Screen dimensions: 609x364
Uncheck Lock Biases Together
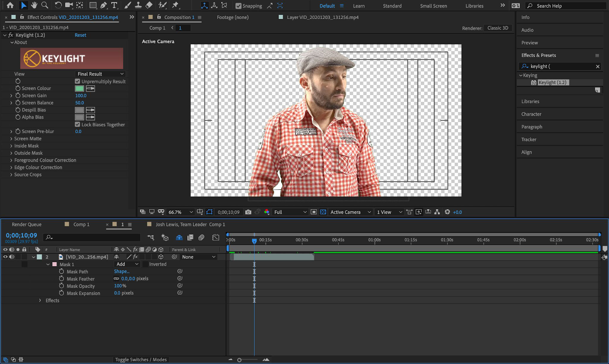(x=77, y=124)
